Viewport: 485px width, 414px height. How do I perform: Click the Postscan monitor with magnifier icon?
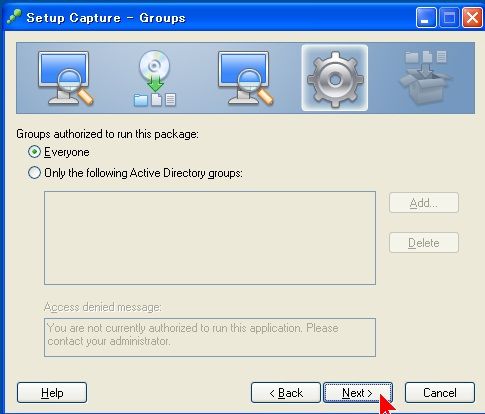[245, 78]
